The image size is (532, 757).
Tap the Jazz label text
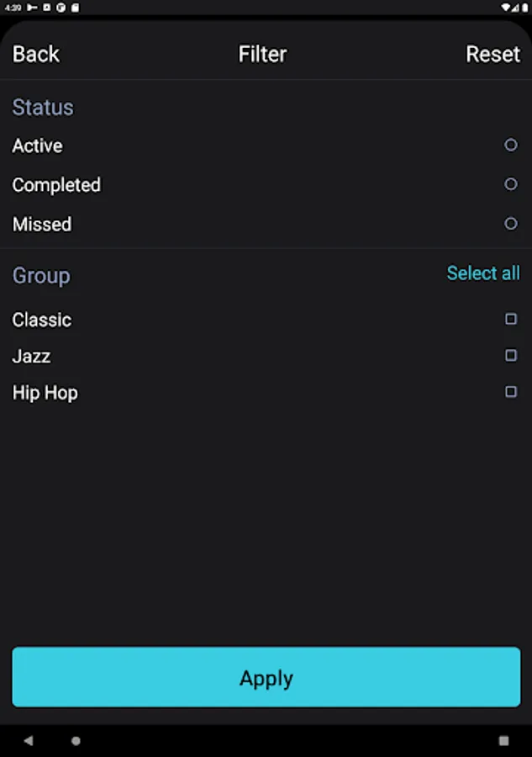(x=31, y=357)
